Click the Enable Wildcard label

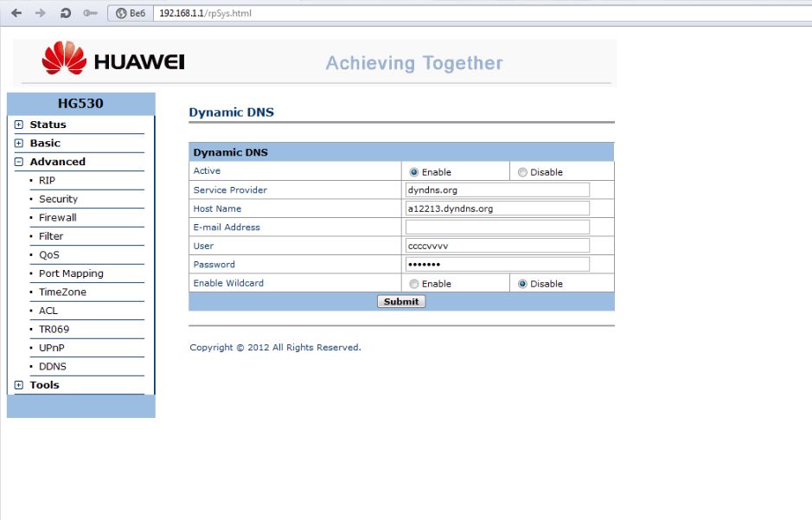[x=228, y=283]
